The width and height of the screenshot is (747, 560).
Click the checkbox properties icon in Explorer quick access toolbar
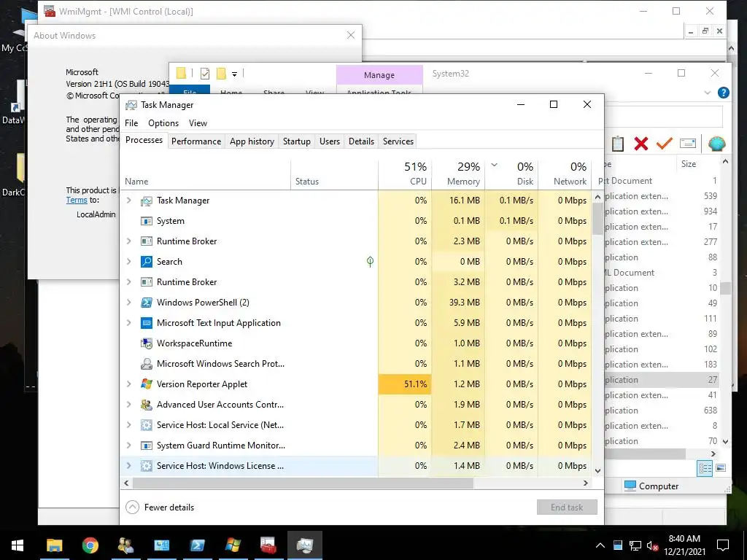[x=205, y=74]
